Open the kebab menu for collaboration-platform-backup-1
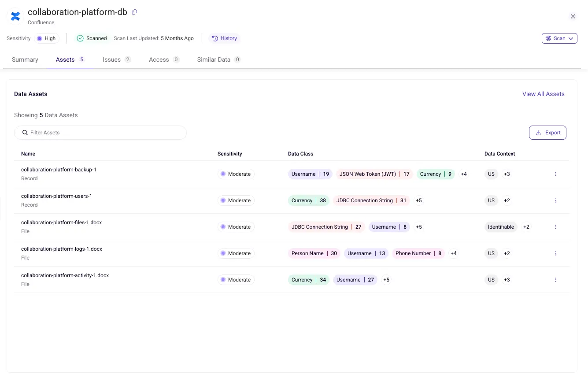 pos(555,174)
